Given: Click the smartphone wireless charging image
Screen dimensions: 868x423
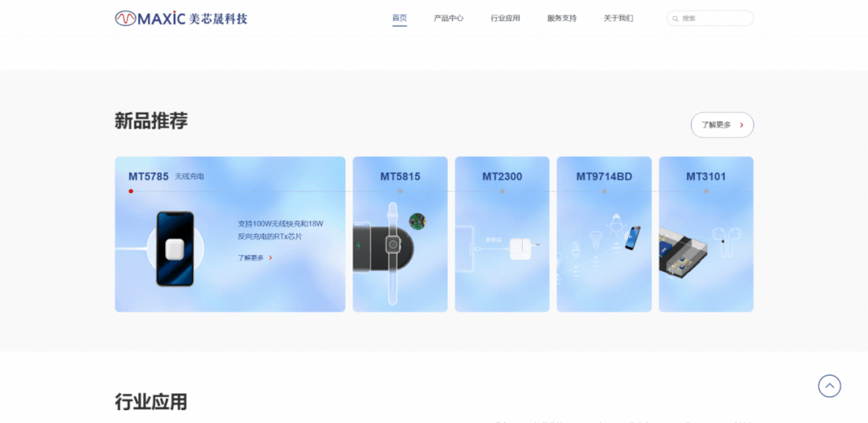Looking at the screenshot, I should click(175, 248).
